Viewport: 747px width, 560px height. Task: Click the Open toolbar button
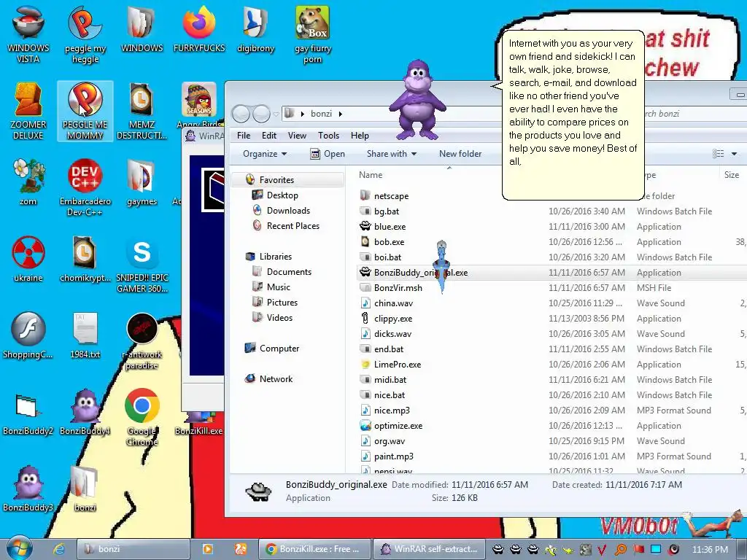click(328, 153)
